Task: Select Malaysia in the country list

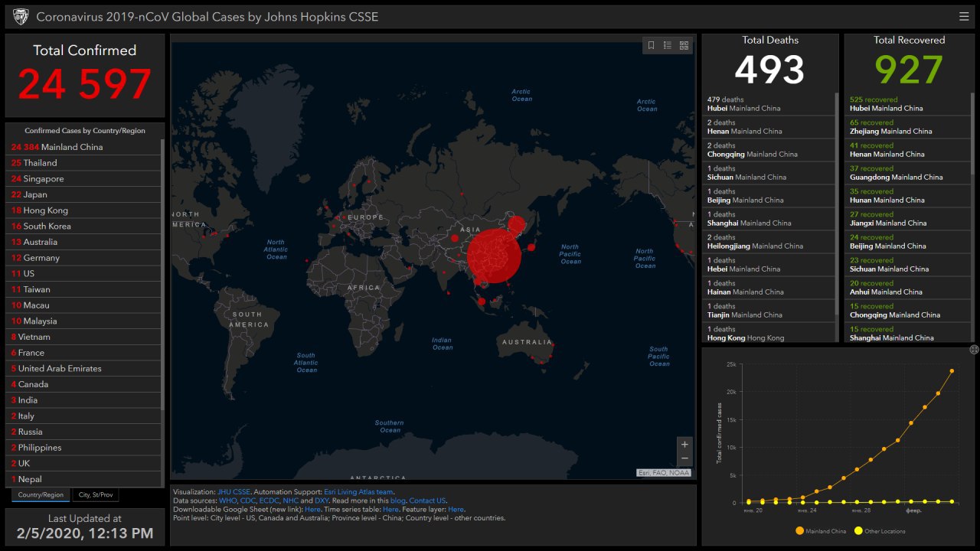Action: [84, 321]
